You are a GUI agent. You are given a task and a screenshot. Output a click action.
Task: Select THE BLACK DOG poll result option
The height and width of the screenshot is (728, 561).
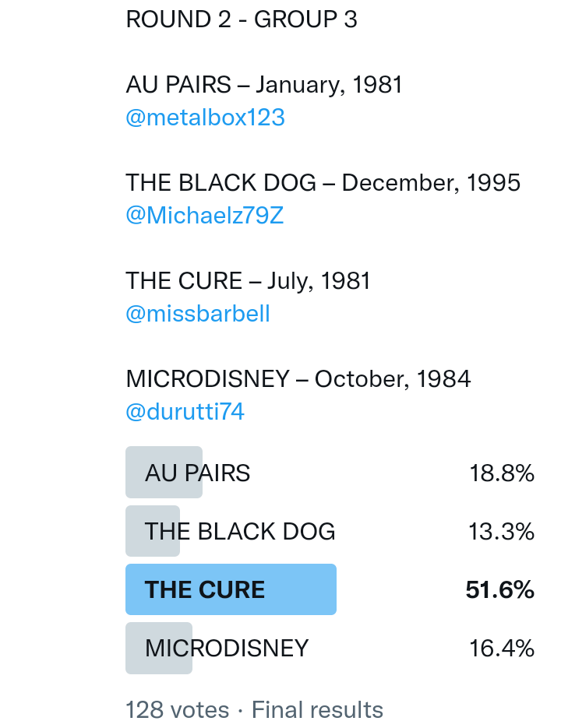(x=239, y=532)
